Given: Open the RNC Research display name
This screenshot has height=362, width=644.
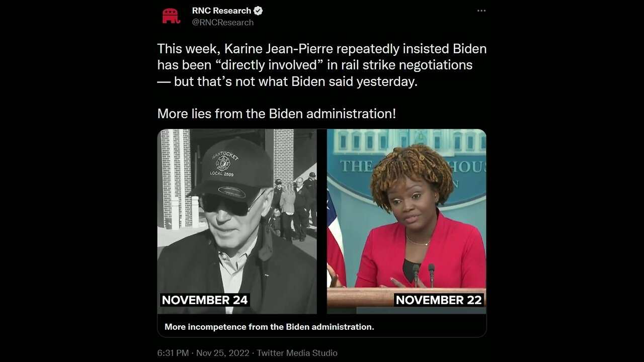Looking at the screenshot, I should click(221, 11).
